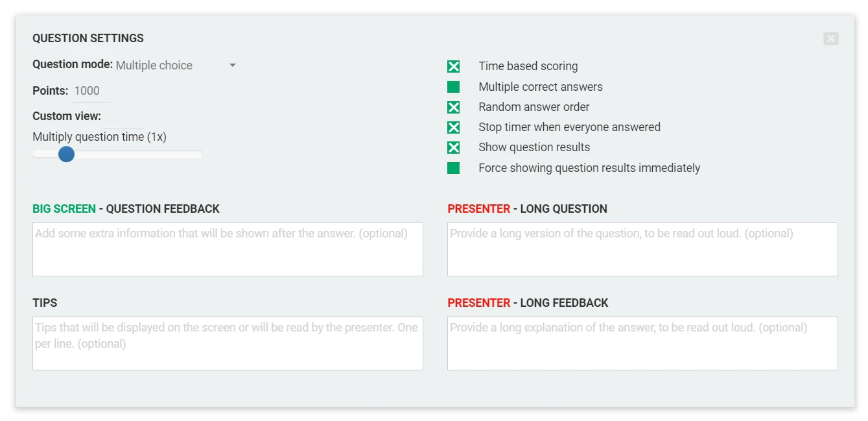Uncheck Show question results
The height and width of the screenshot is (421, 868).
(x=452, y=147)
